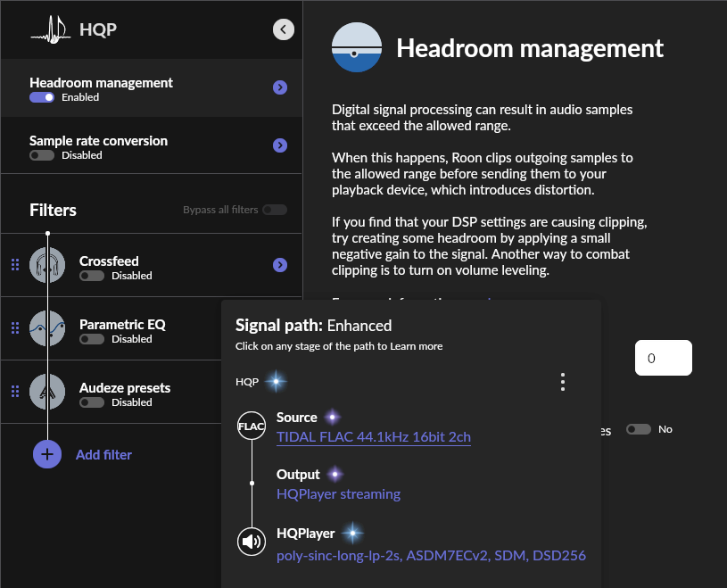Click the Parametric EQ curve icon
727x588 pixels.
(48, 329)
